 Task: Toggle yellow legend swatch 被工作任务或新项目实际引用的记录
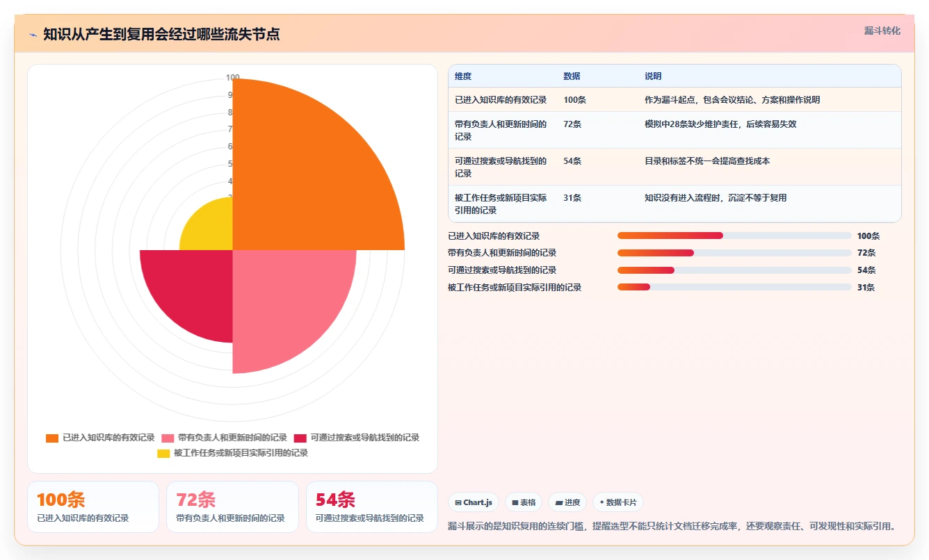(x=163, y=453)
